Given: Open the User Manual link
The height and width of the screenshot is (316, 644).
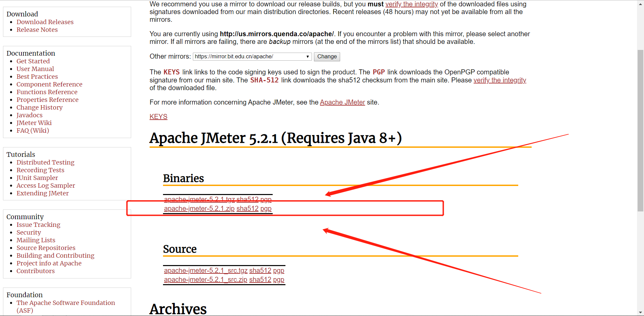Looking at the screenshot, I should click(35, 69).
